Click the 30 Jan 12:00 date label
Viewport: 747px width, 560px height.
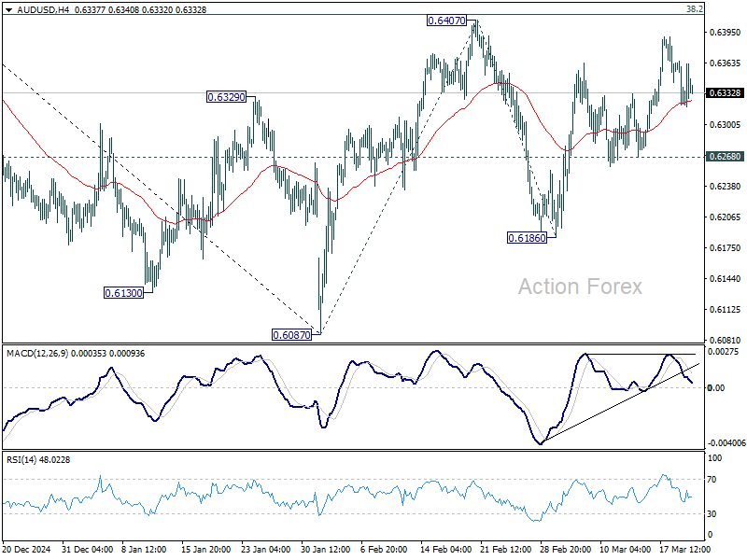pos(325,549)
